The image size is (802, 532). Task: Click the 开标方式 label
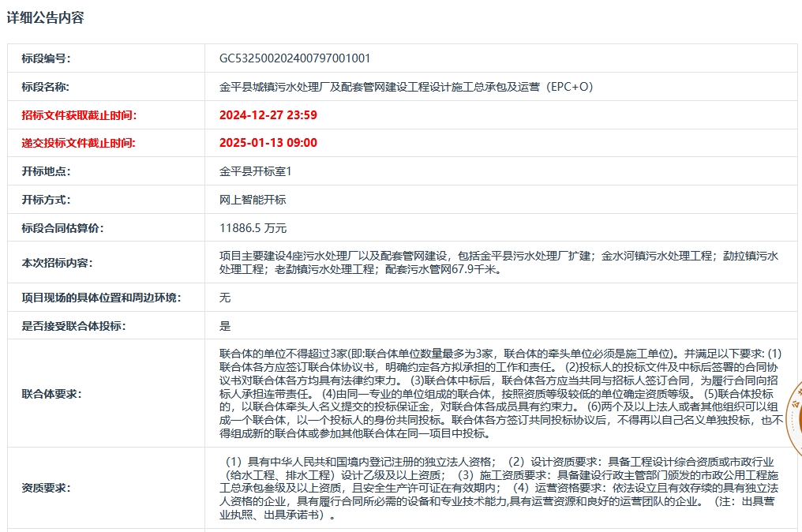(x=46, y=200)
